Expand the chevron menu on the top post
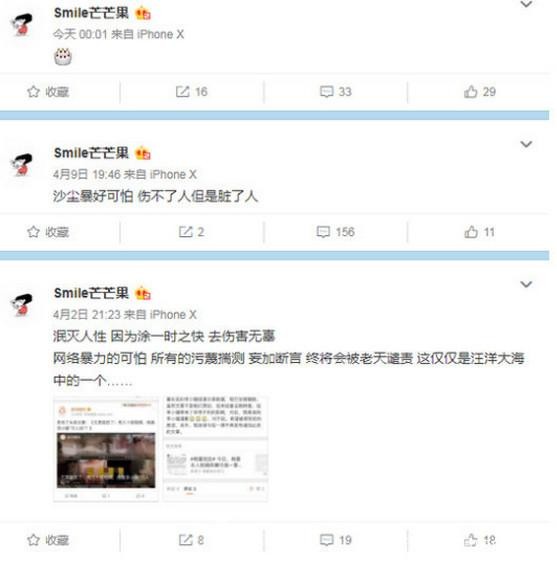The image size is (557, 566). click(526, 4)
